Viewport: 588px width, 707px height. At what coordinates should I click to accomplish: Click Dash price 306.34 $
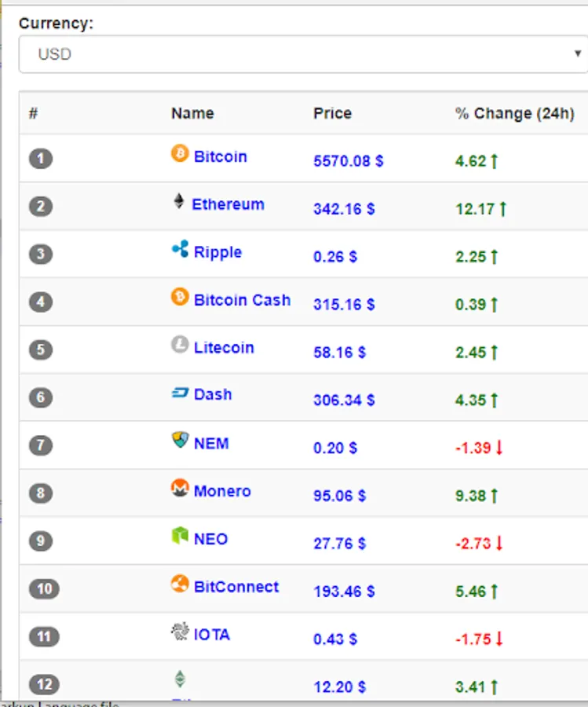pos(344,400)
